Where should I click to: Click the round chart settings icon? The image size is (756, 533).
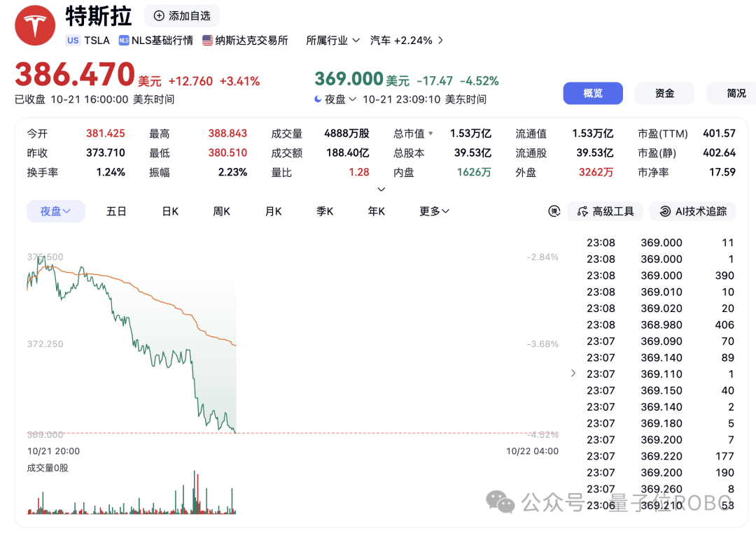point(554,211)
